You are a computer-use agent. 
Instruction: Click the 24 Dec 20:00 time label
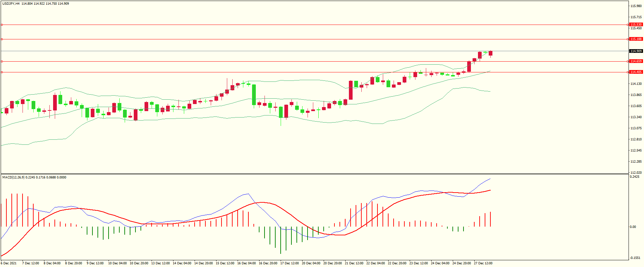point(462,263)
